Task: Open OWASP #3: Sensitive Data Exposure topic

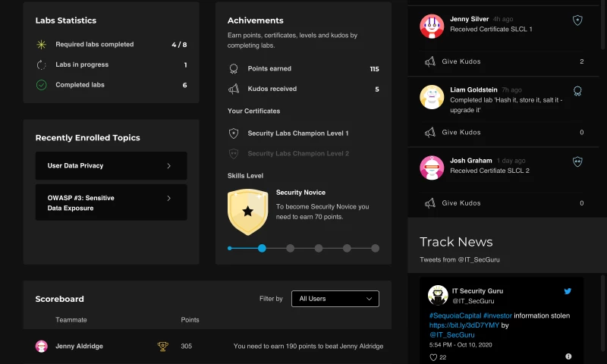Action: [111, 202]
